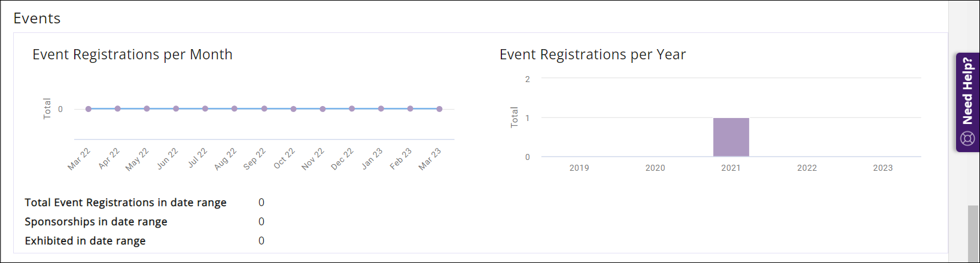Click the Total Event Registrations in date range label
Viewport: 980px width, 263px height.
click(126, 202)
